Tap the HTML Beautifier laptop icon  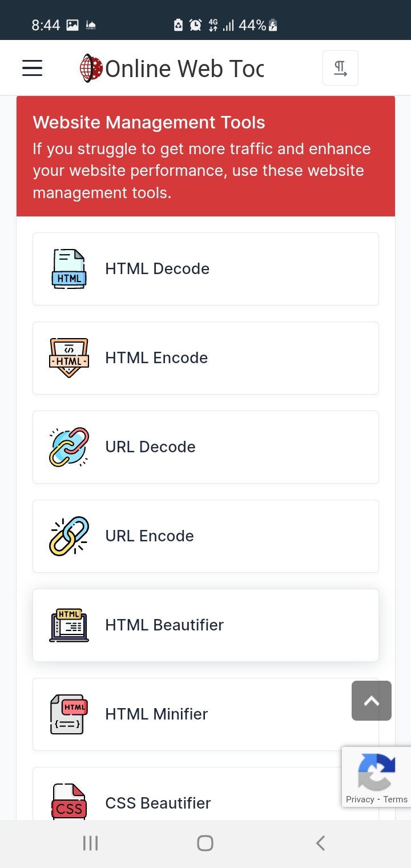(x=69, y=625)
